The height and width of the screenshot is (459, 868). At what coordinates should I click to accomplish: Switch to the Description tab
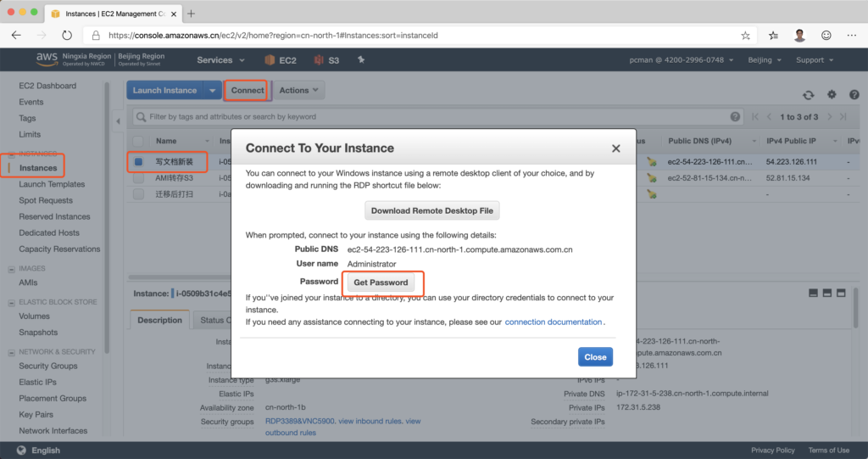159,320
